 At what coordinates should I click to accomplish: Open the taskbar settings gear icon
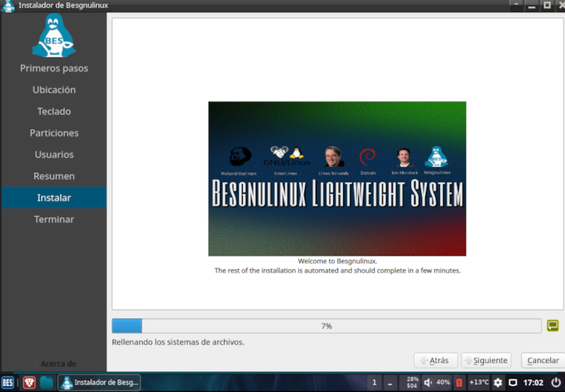point(498,383)
